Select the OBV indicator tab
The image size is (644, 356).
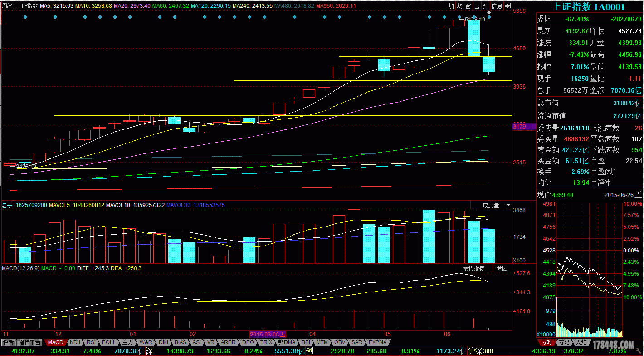[339, 342]
